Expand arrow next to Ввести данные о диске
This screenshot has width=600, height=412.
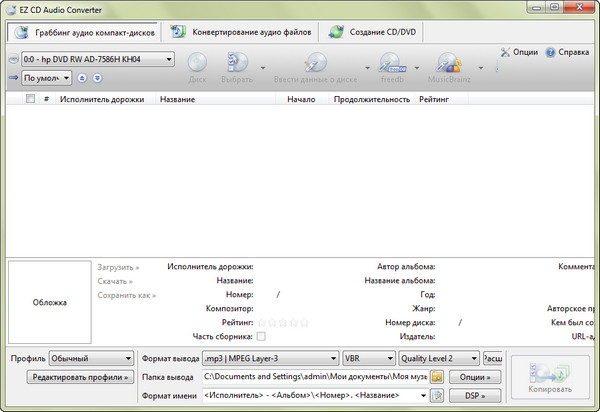[367, 68]
